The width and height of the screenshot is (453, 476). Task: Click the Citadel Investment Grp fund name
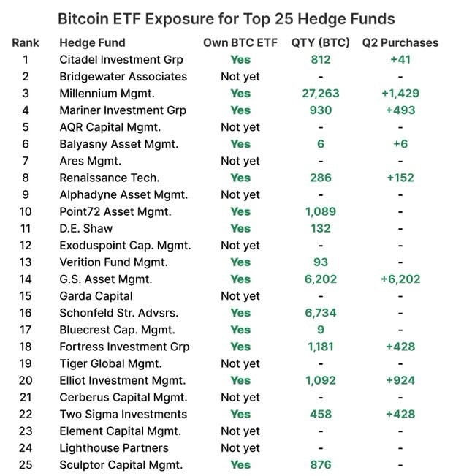121,59
